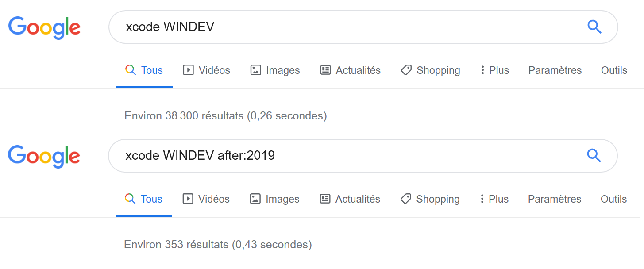The width and height of the screenshot is (644, 269).
Task: Click the Google logo on the first search
Action: 44,27
